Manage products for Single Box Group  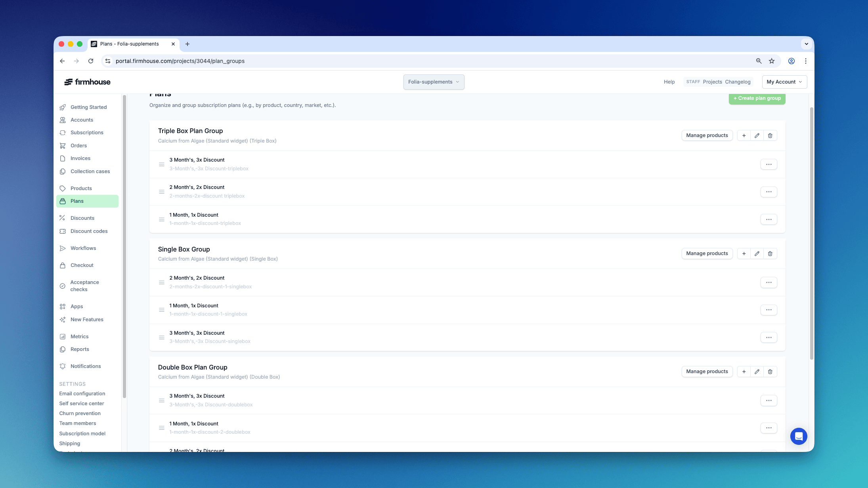pos(707,254)
